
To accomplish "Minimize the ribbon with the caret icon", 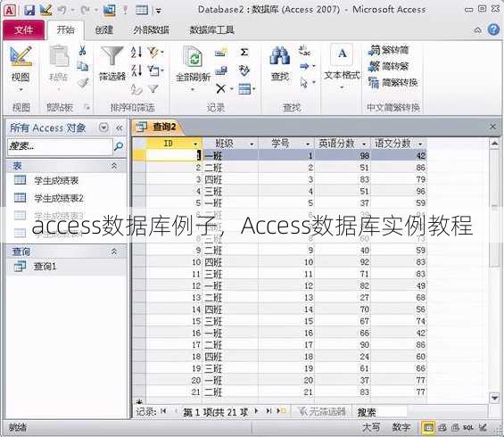I will point(477,30).
